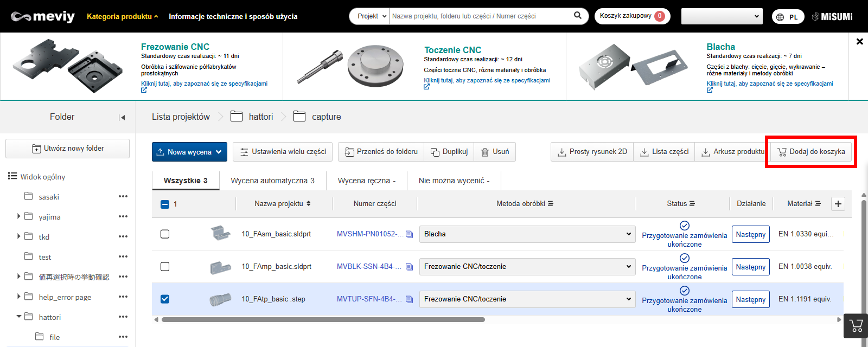Click Dodaj do koszyka button
Screen dimensions: 868x347
click(811, 152)
